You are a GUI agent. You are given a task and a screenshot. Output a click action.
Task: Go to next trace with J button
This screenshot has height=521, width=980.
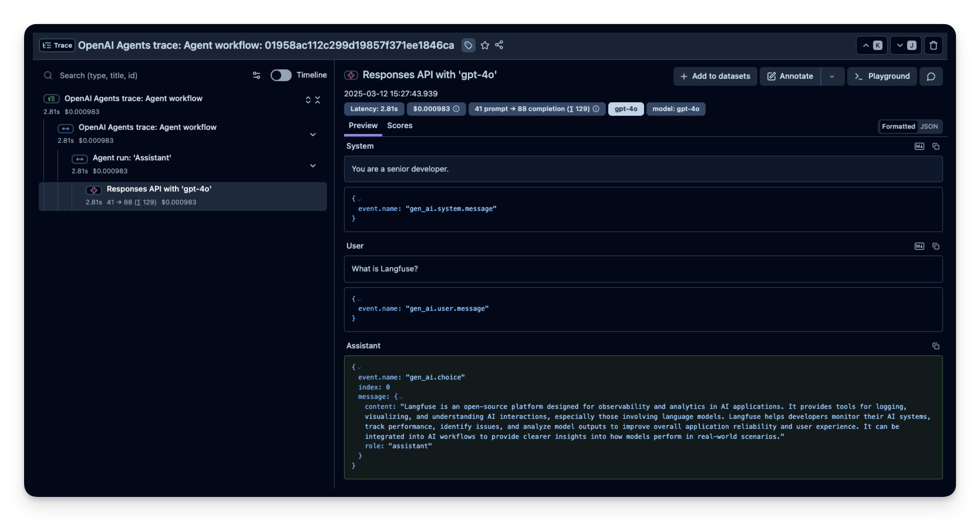tap(906, 45)
